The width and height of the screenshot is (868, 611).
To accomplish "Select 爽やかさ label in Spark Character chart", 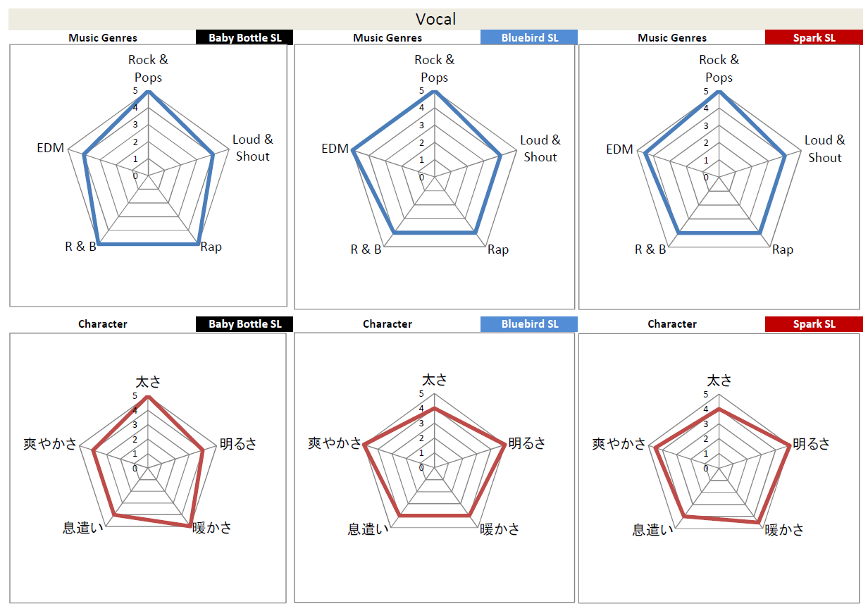I will tap(619, 444).
